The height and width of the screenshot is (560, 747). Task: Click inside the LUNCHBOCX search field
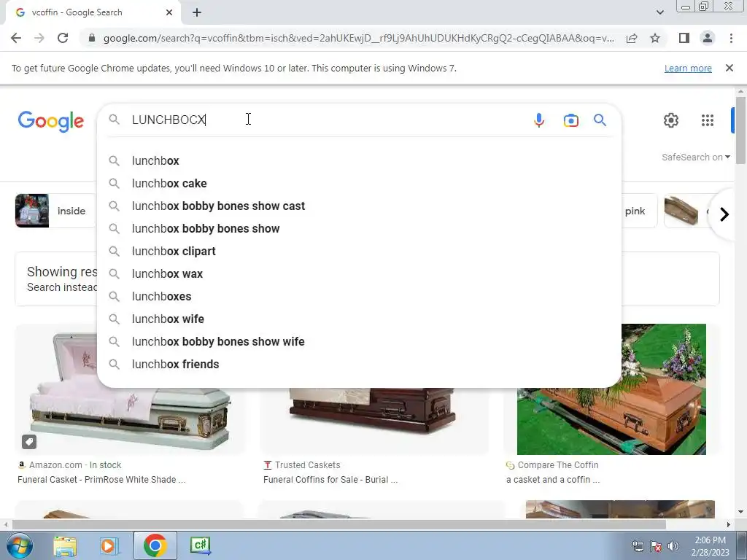[x=329, y=120]
